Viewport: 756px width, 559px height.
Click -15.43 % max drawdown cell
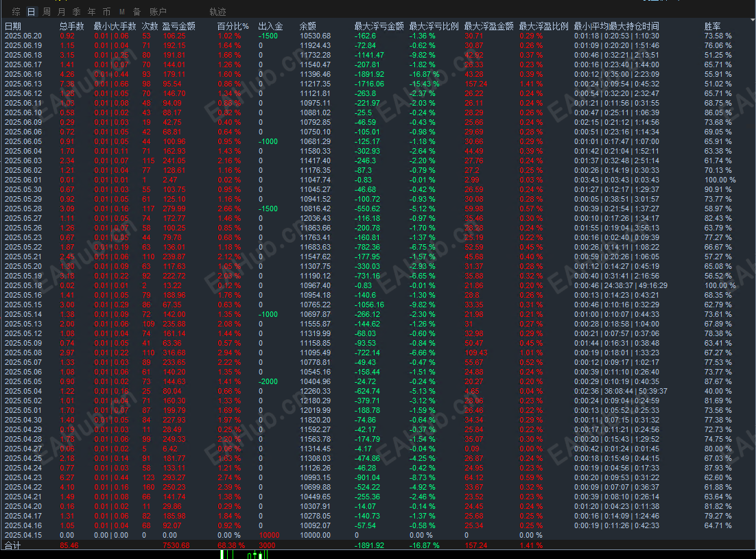point(424,84)
